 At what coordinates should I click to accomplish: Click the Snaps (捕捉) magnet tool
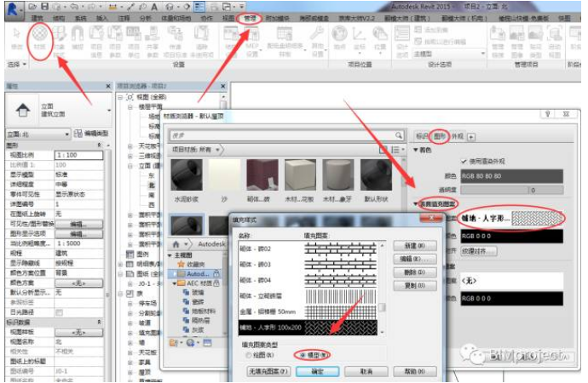tap(78, 37)
